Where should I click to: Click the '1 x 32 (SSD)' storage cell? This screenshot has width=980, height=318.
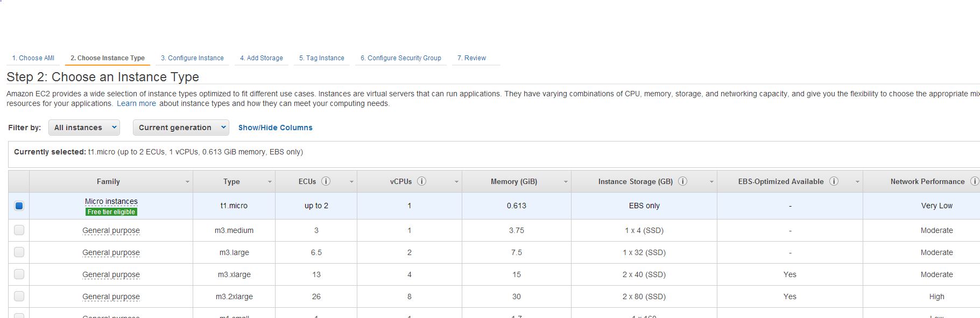(644, 252)
